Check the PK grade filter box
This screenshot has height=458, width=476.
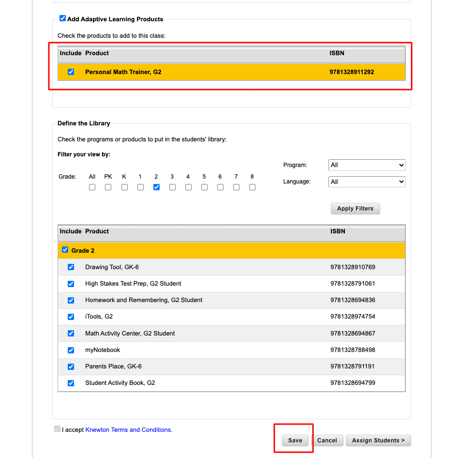click(108, 187)
